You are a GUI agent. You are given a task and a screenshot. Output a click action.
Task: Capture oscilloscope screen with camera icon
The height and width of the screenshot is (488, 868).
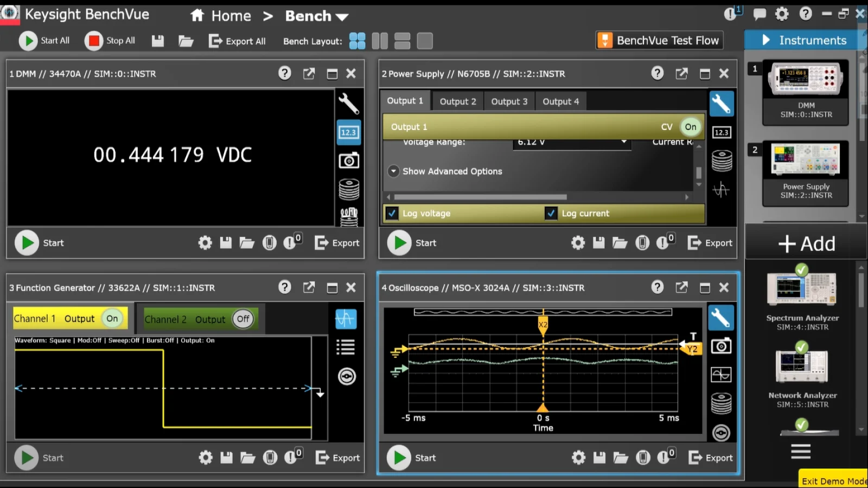point(720,346)
